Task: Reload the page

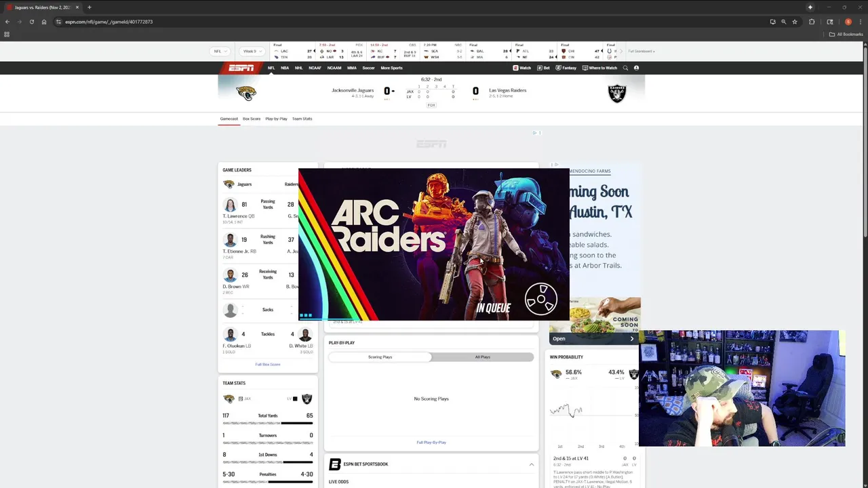Action: point(31,22)
